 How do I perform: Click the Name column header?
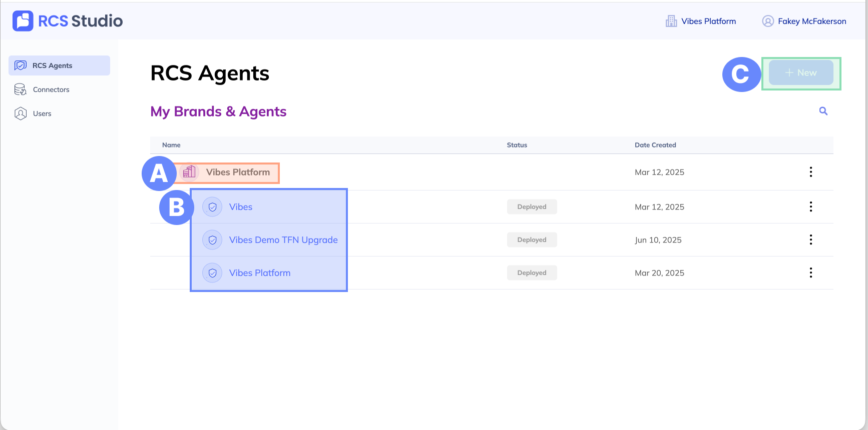point(171,145)
